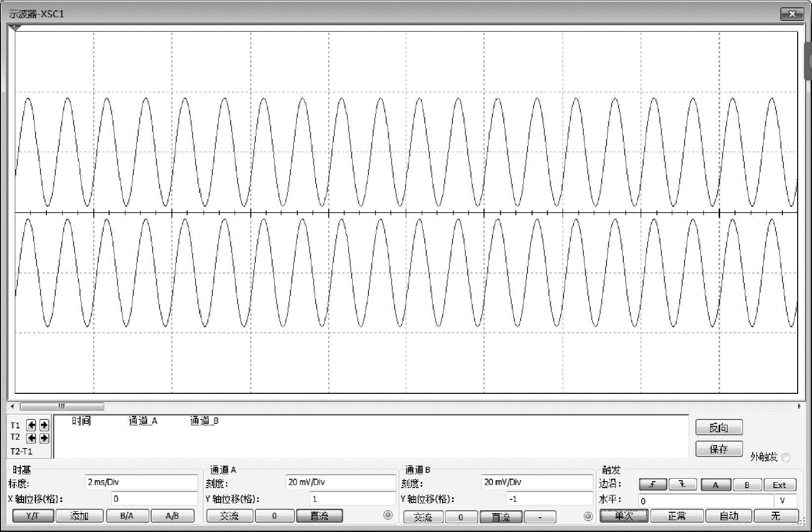The image size is (812, 532).
Task: Select Y/T display mode
Action: point(33,516)
